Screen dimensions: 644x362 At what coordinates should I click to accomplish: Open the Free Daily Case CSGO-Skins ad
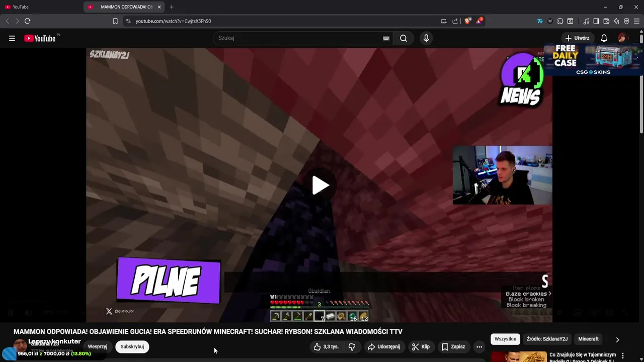click(593, 60)
